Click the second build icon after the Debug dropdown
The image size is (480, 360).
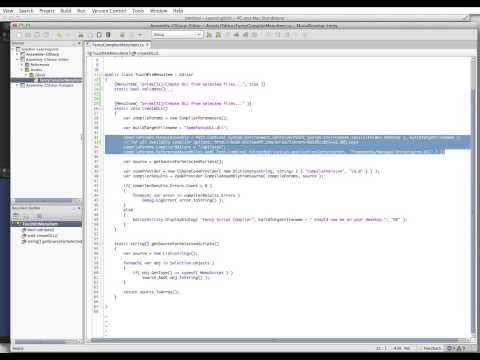tap(218, 35)
